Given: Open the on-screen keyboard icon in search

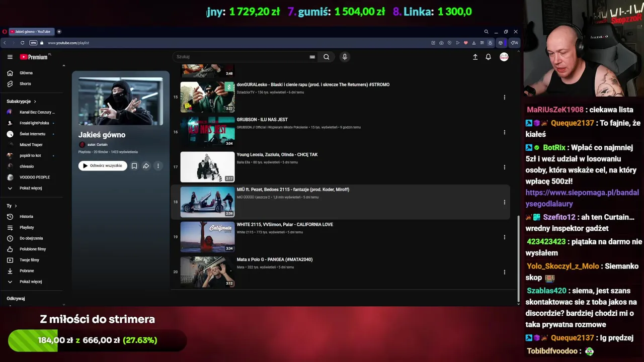Looking at the screenshot, I should tap(312, 57).
